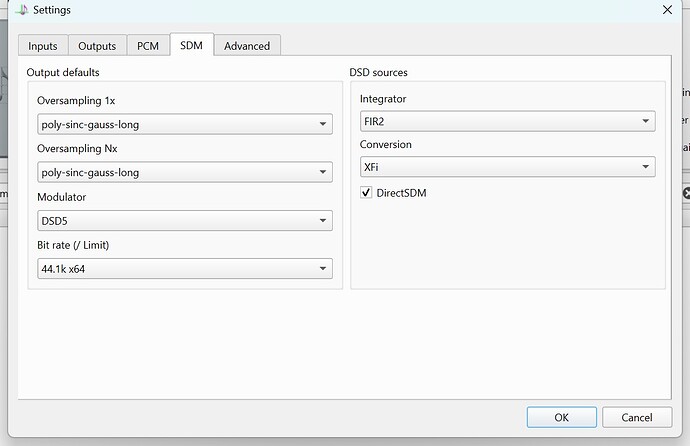Click the Settings title bar app icon

point(22,9)
